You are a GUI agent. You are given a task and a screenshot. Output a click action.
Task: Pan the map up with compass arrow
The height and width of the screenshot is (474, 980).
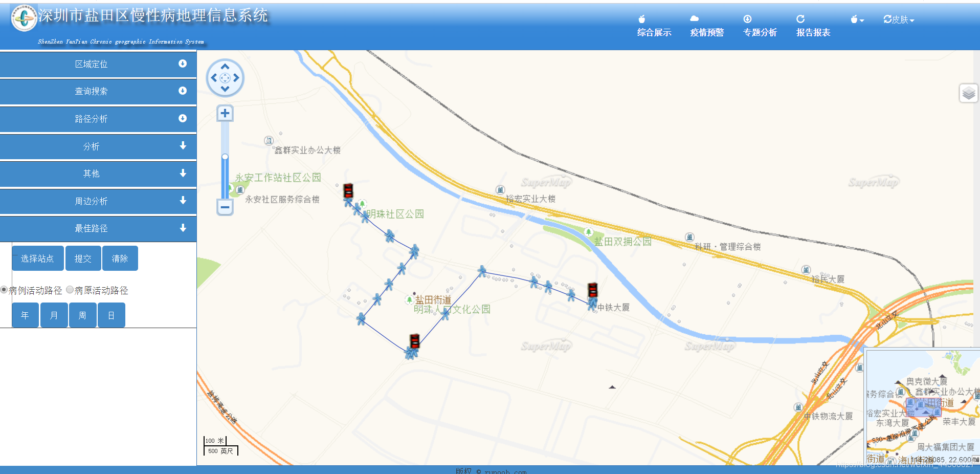tap(225, 67)
